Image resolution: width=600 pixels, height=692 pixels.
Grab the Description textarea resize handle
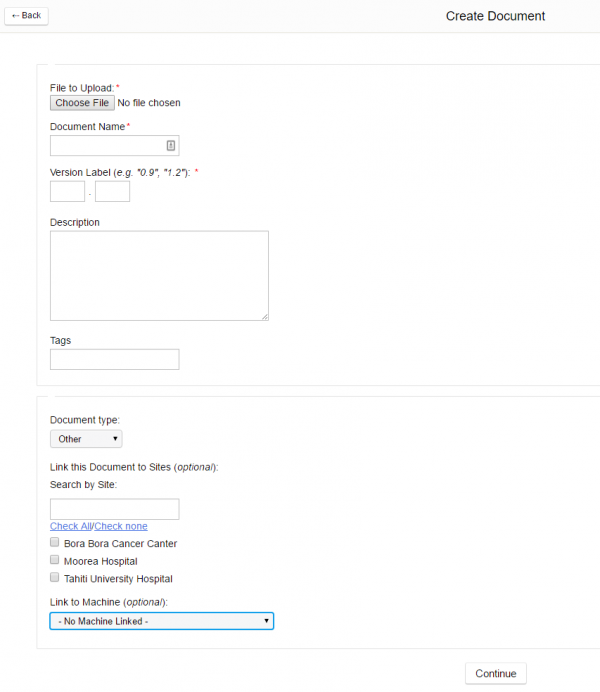[265, 316]
